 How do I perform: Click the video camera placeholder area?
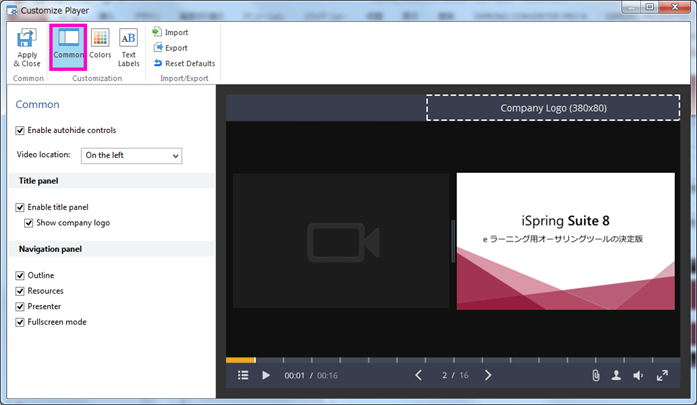[341, 241]
